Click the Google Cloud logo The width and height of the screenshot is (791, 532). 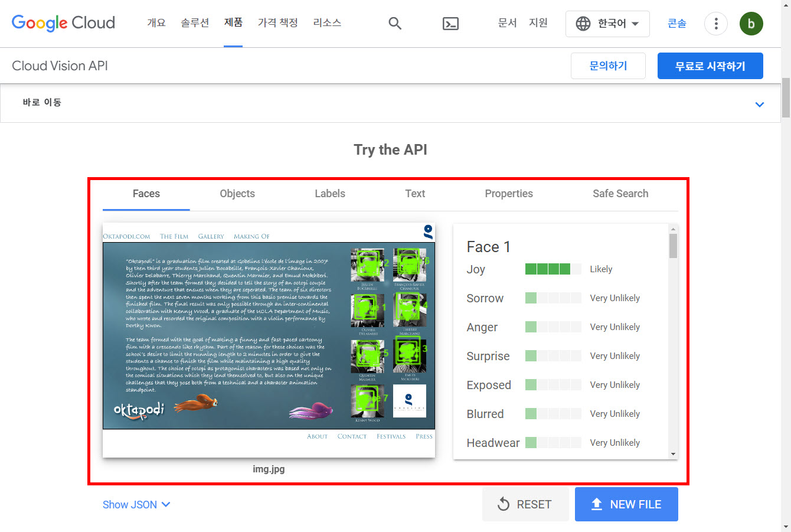[x=63, y=23]
